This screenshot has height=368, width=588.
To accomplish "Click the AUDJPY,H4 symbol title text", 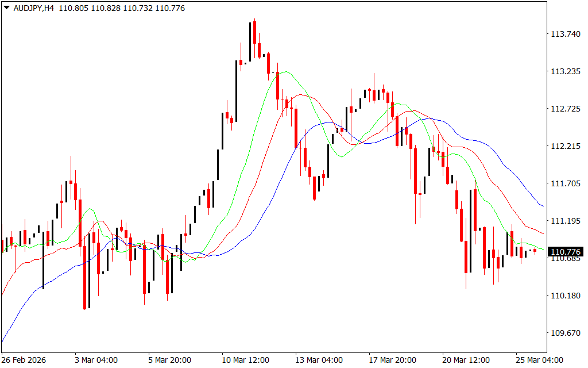I will point(33,9).
